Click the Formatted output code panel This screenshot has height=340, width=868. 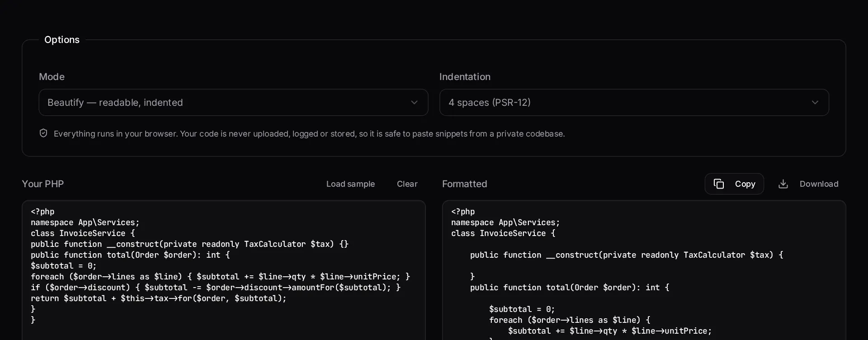pyautogui.click(x=644, y=270)
